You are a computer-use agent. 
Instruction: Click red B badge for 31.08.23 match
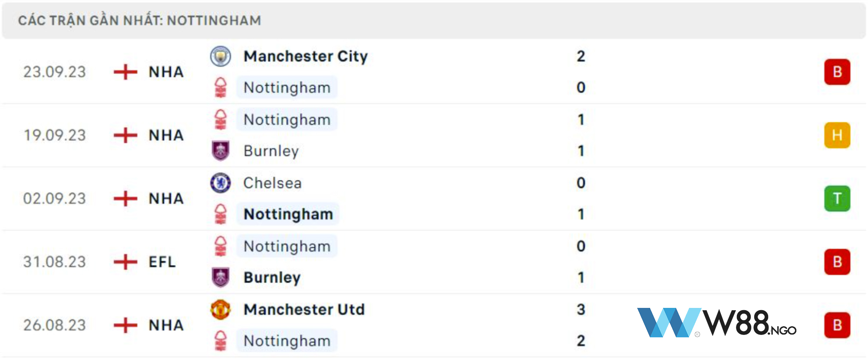pos(837,262)
